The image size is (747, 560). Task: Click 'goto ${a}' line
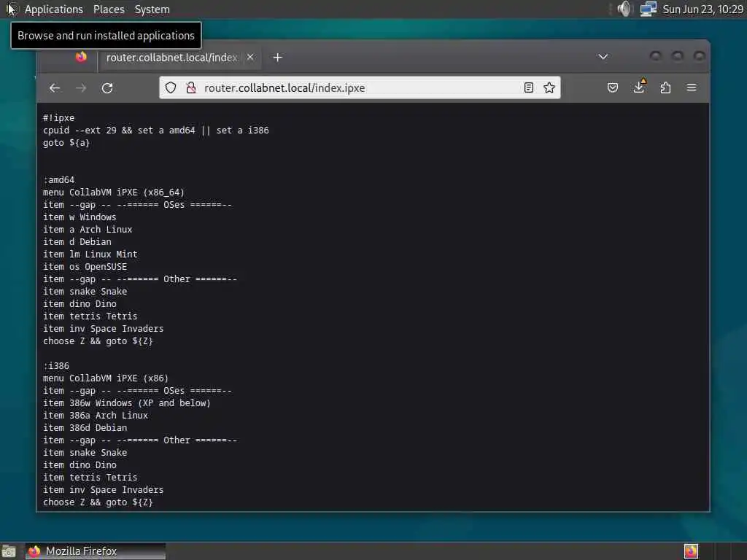(66, 142)
